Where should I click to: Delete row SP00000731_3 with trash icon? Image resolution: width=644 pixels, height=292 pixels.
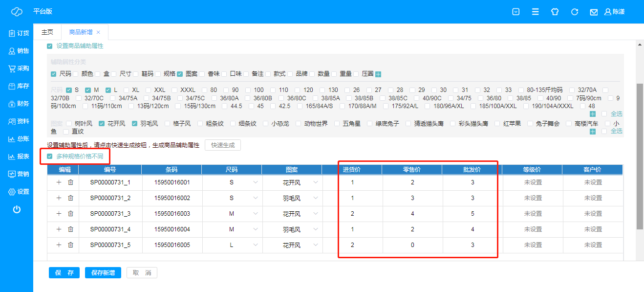tap(70, 214)
